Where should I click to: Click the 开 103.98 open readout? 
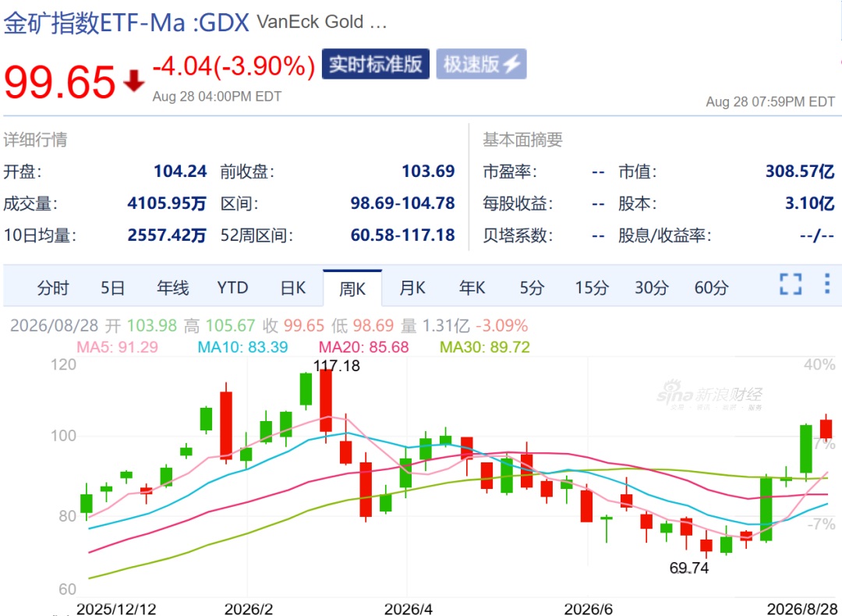tap(140, 325)
